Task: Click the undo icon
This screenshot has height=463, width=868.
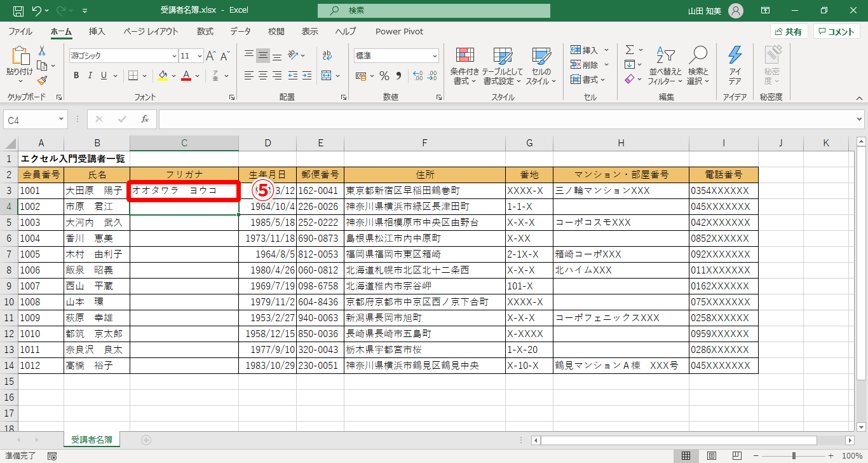Action: point(36,11)
